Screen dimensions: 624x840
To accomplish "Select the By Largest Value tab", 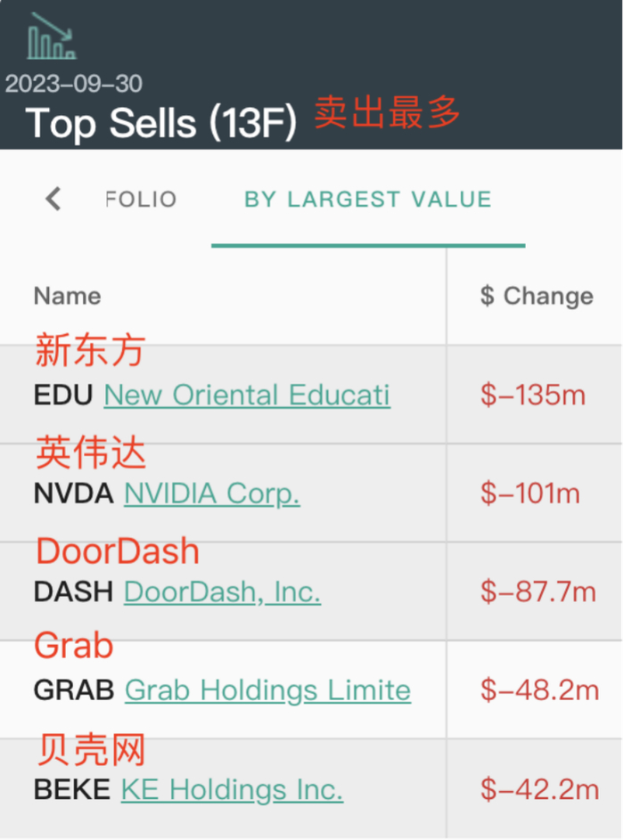I will click(367, 199).
